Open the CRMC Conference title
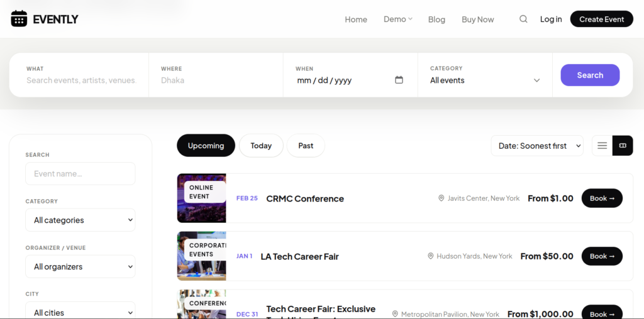This screenshot has height=319, width=644. coord(305,198)
